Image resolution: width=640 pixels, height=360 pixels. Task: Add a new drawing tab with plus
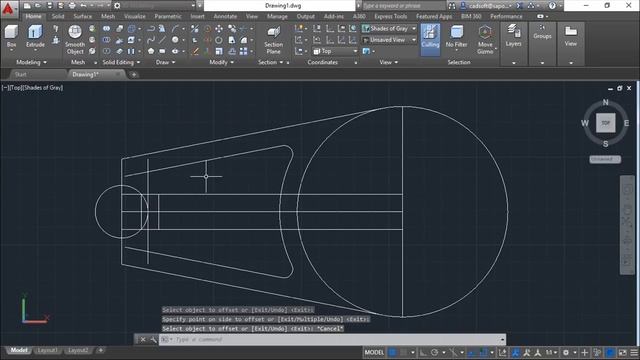[x=133, y=75]
